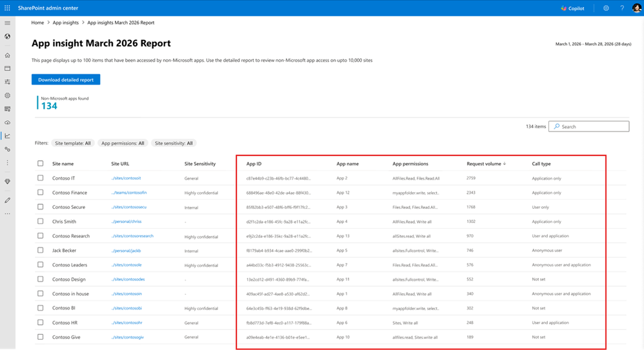Click the Non-Microsoft apps found 134 count
This screenshot has height=350, width=644.
pos(49,106)
